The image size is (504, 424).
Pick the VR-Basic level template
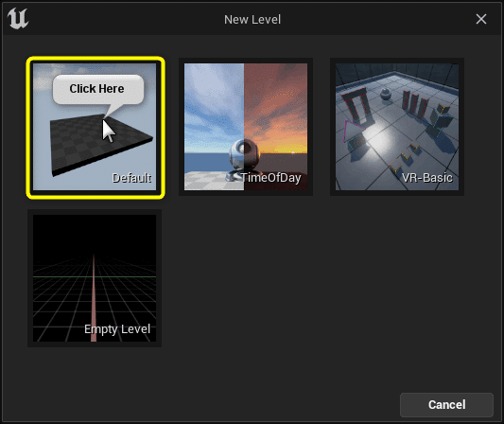coord(397,127)
